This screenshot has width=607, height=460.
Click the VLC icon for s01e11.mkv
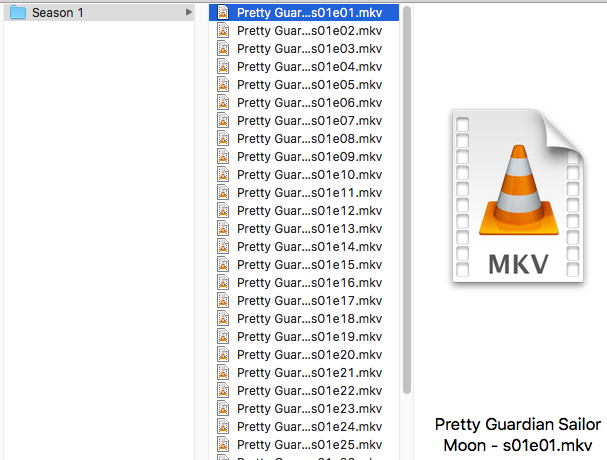tap(223, 192)
